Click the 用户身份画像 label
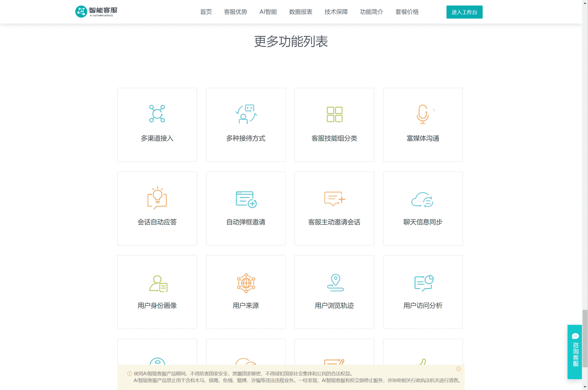The width and height of the screenshot is (588, 390). (157, 305)
